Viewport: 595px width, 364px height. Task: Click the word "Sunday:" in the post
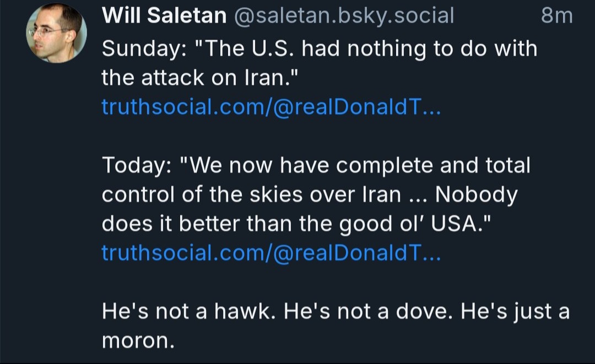[144, 49]
